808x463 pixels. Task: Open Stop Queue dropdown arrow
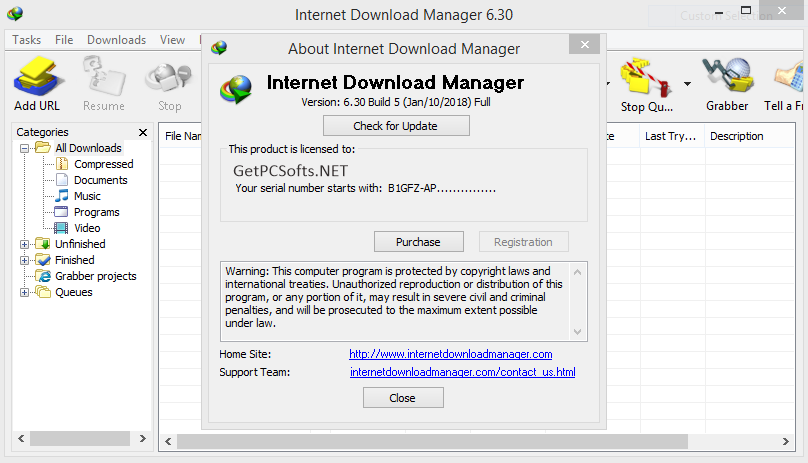tap(687, 84)
